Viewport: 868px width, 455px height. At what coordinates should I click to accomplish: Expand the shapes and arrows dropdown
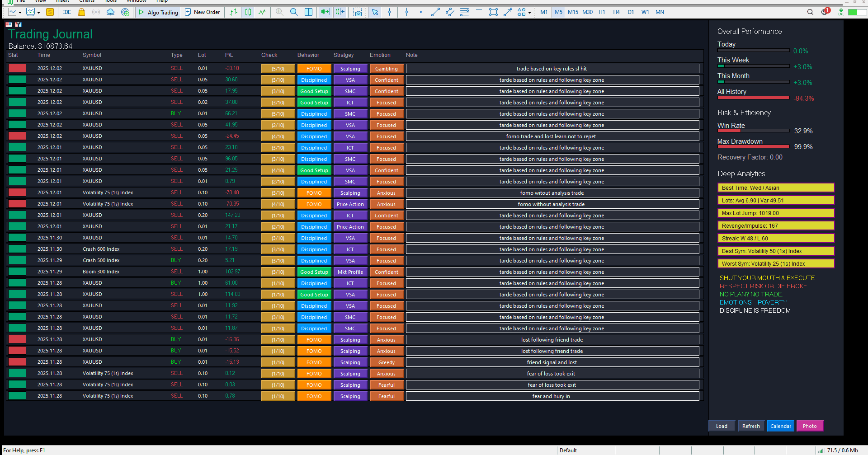(x=530, y=12)
